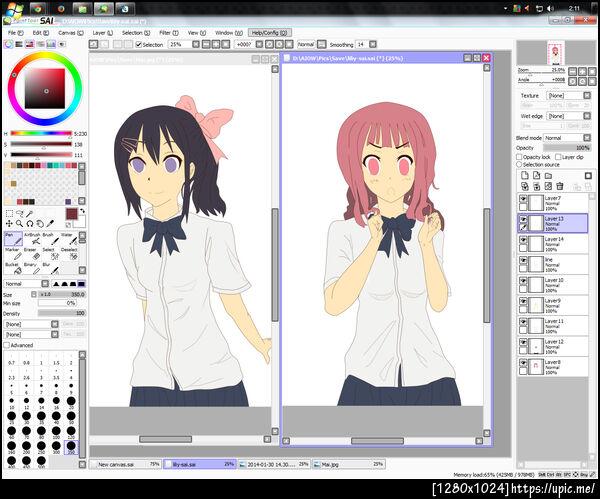
Task: Hide Layer8 with its eye icon
Action: (523, 362)
